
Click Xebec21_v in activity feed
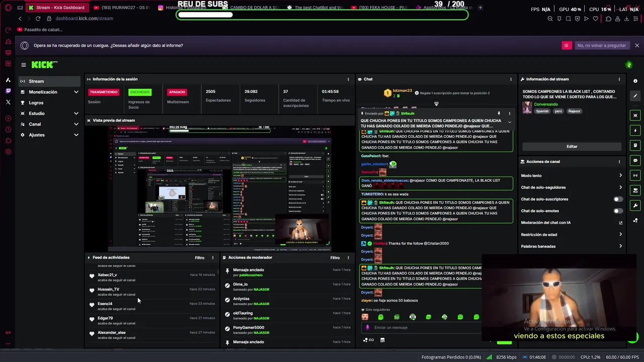107,275
